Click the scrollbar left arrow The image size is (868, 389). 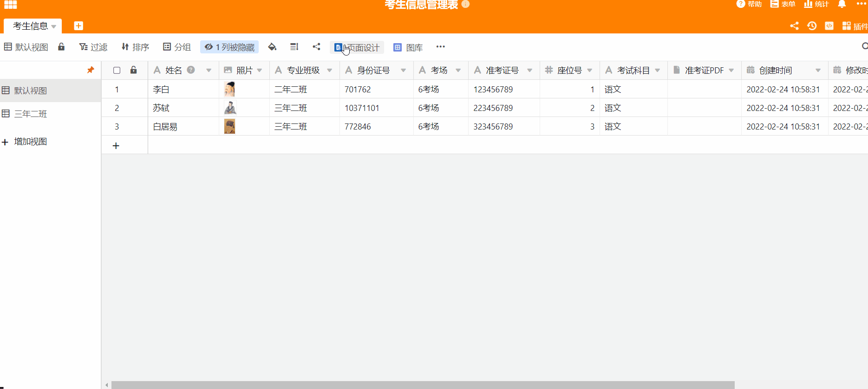(107, 385)
